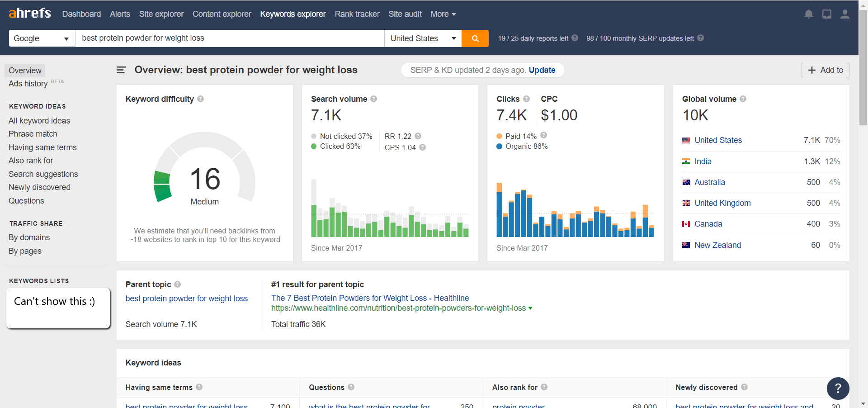Go to Site explorer
The image size is (868, 408).
[x=161, y=14]
